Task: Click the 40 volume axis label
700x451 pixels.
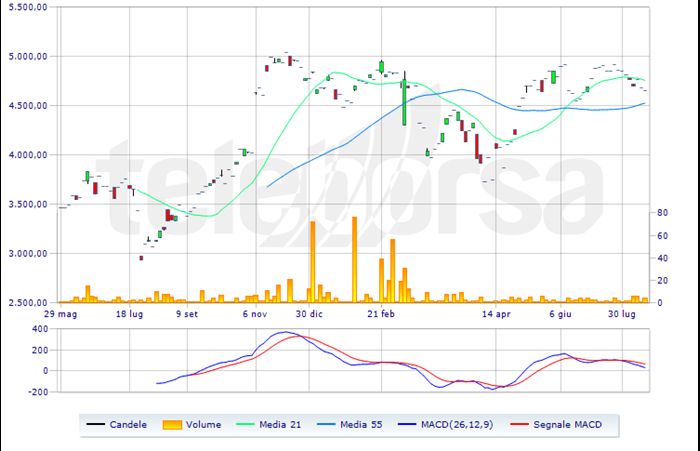Action: tap(662, 258)
